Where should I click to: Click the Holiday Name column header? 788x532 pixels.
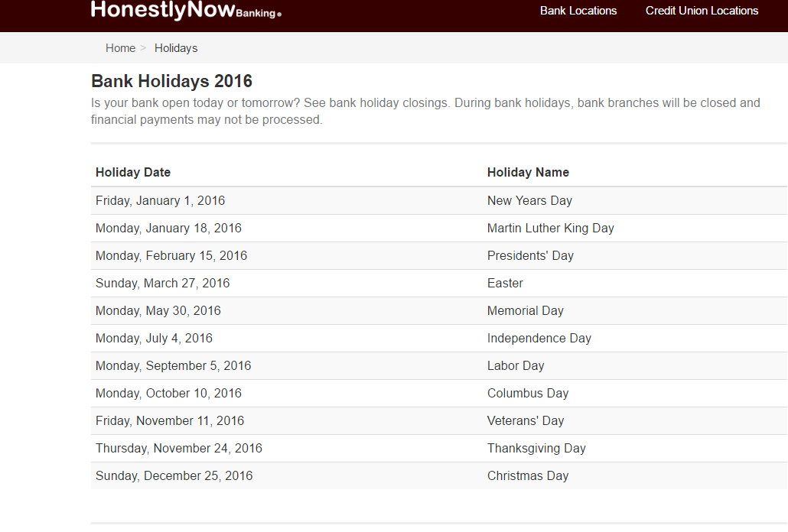tap(528, 172)
